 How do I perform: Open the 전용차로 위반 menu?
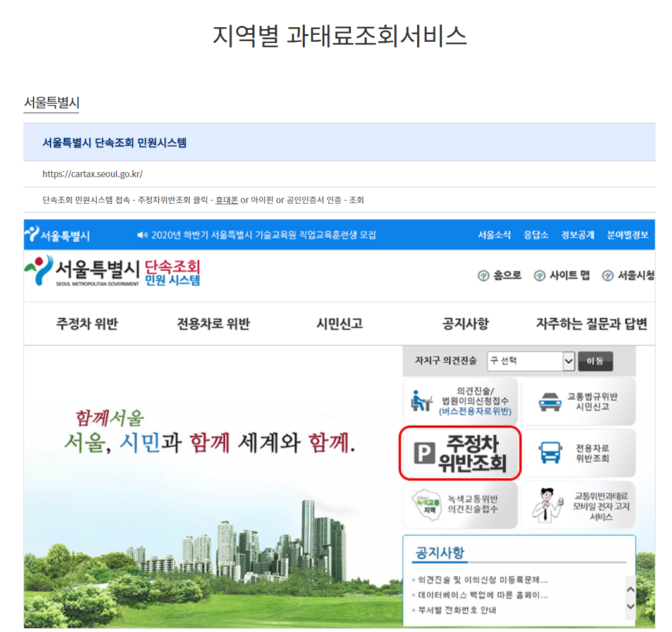(x=214, y=323)
